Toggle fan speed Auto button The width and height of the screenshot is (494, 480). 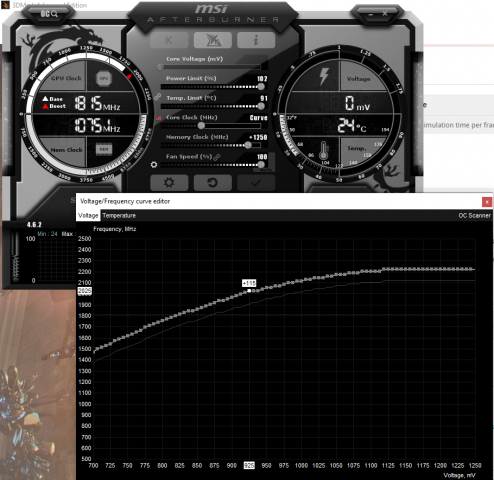click(266, 170)
